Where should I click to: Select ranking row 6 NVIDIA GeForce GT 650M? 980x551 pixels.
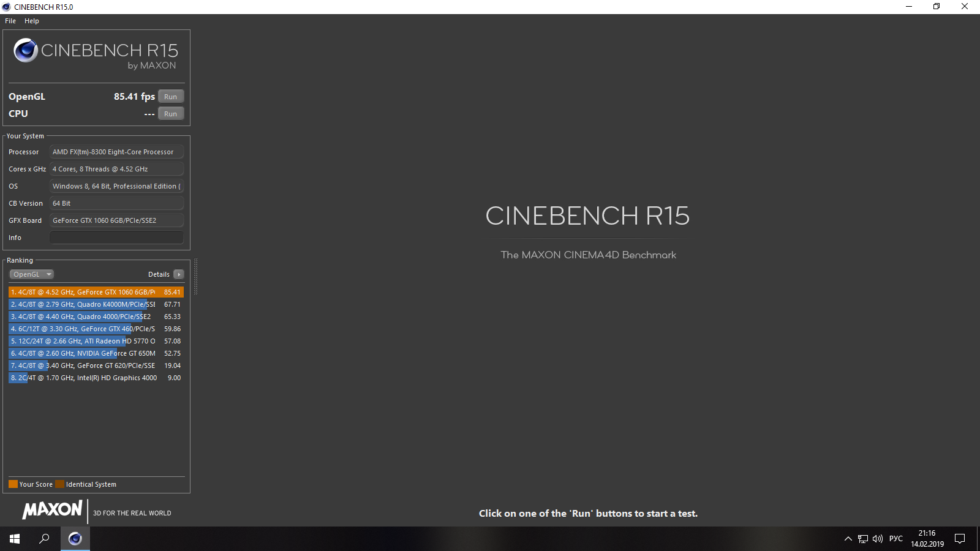(x=96, y=353)
